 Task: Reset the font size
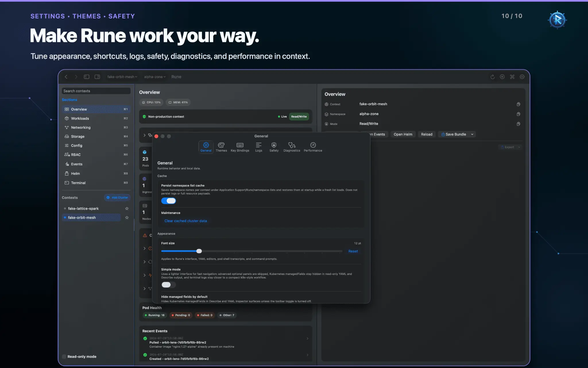tap(353, 251)
